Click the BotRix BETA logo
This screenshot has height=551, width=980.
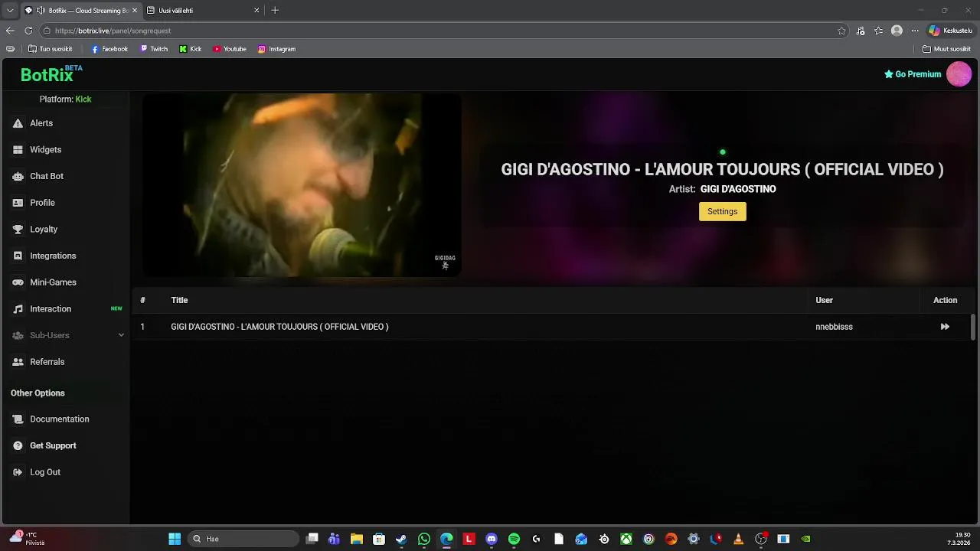(51, 74)
